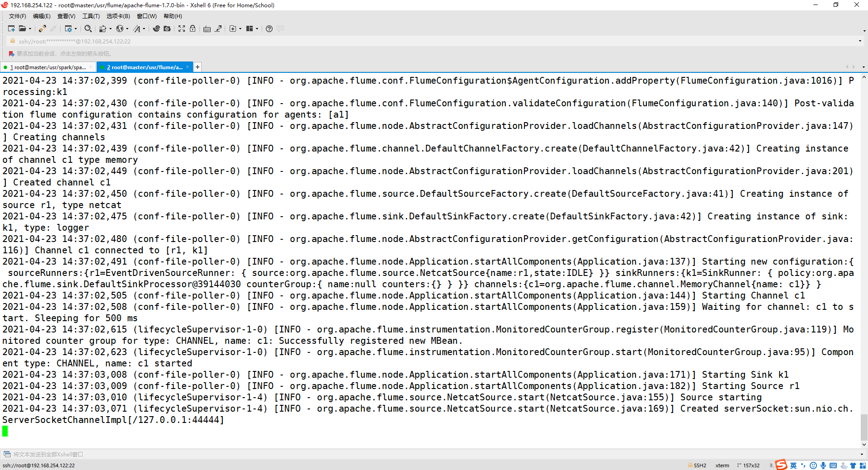Viewport: 868px width, 470px height.
Task: Click the highlight pen icon
Action: click(x=218, y=28)
